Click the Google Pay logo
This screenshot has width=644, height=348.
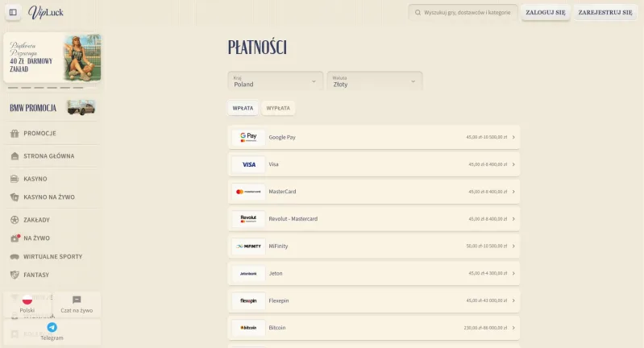pos(248,138)
